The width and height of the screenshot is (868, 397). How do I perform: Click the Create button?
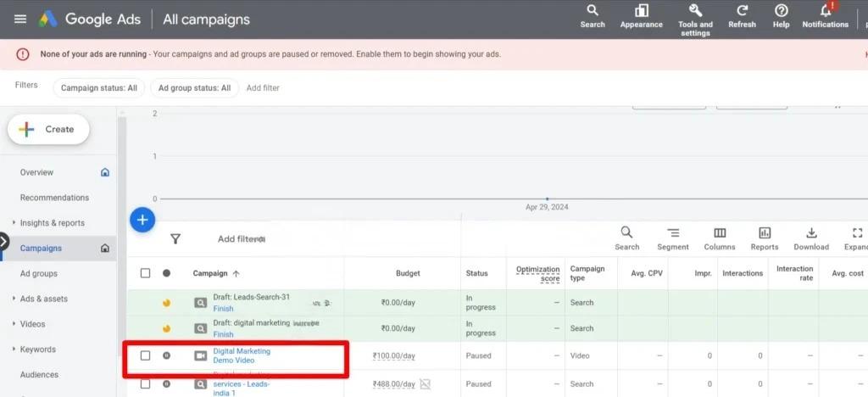48,129
